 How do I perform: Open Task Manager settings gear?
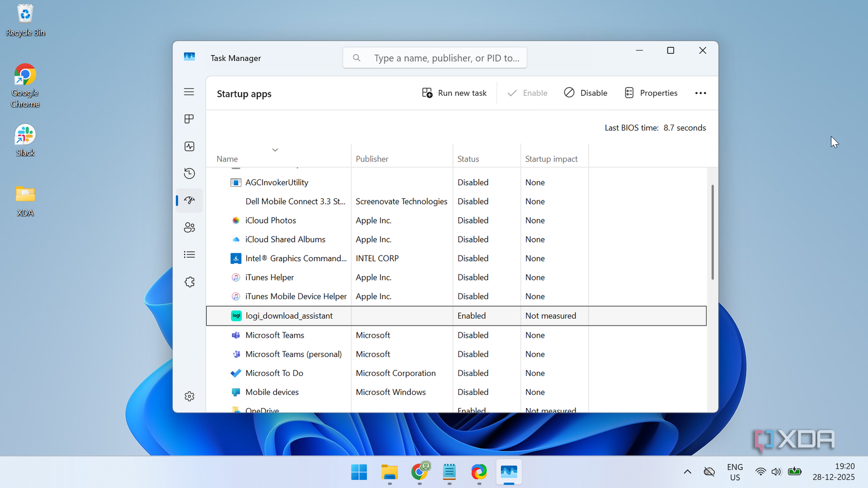pos(189,396)
